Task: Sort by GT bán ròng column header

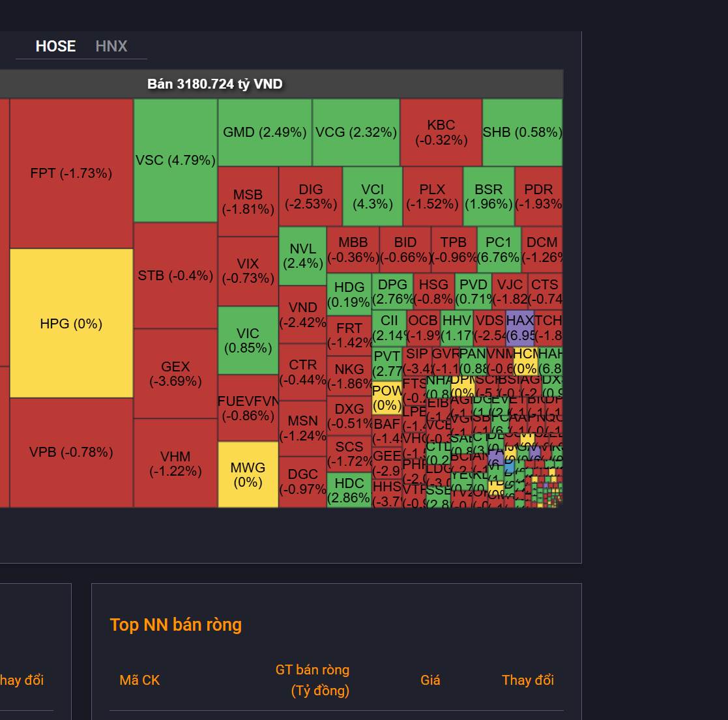Action: [312, 680]
